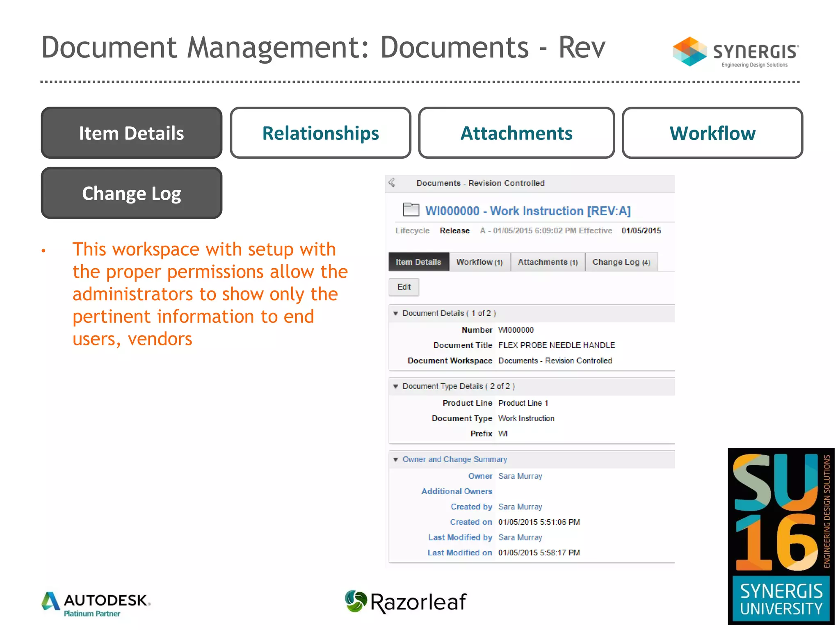840x630 pixels.
Task: Open the Attachments (1) tab
Action: [x=548, y=262]
